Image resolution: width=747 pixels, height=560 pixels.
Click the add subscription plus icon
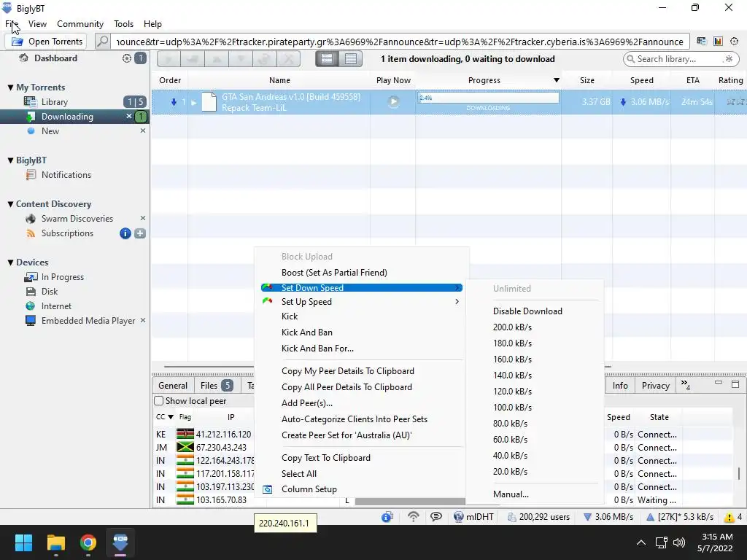[140, 233]
